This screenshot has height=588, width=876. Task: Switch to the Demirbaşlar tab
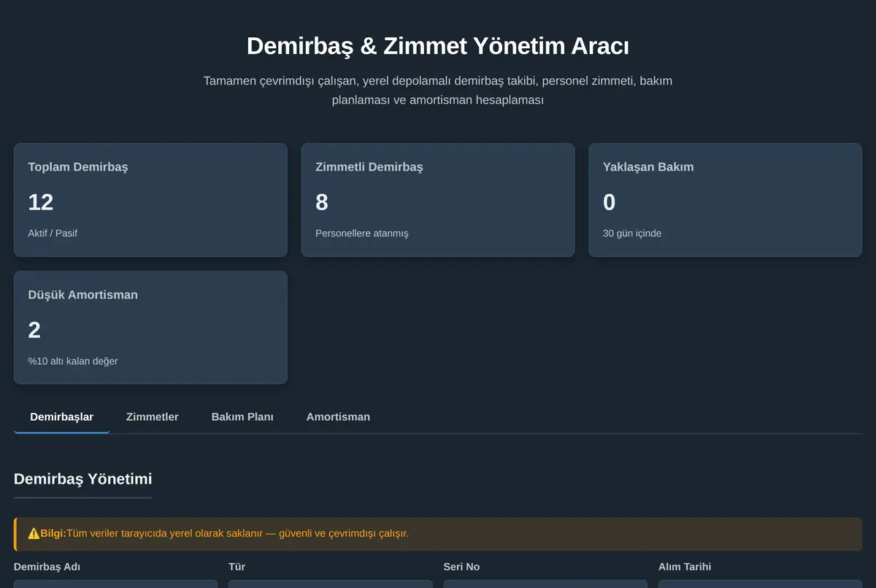pyautogui.click(x=61, y=417)
